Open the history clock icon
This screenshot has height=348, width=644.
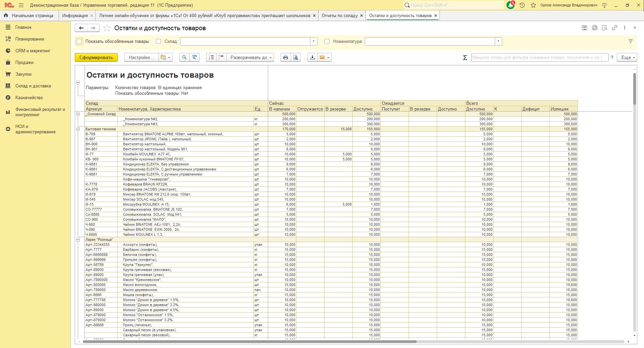coord(522,5)
